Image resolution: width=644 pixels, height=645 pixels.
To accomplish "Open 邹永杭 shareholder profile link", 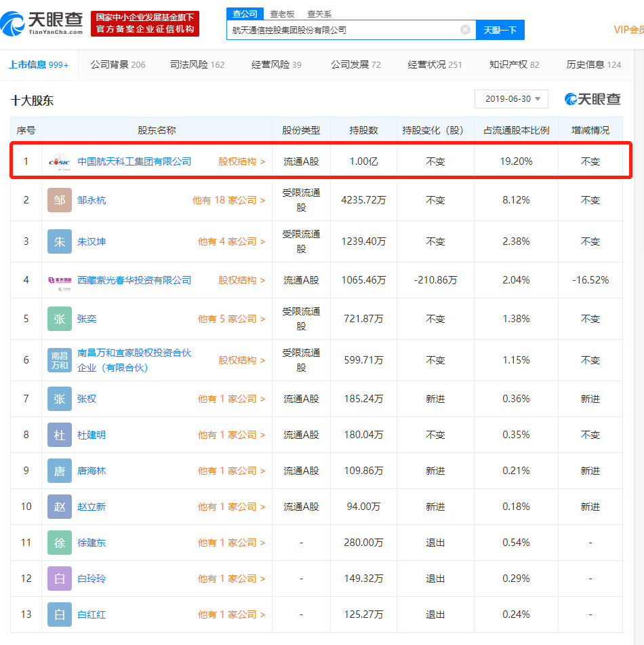I will [92, 200].
